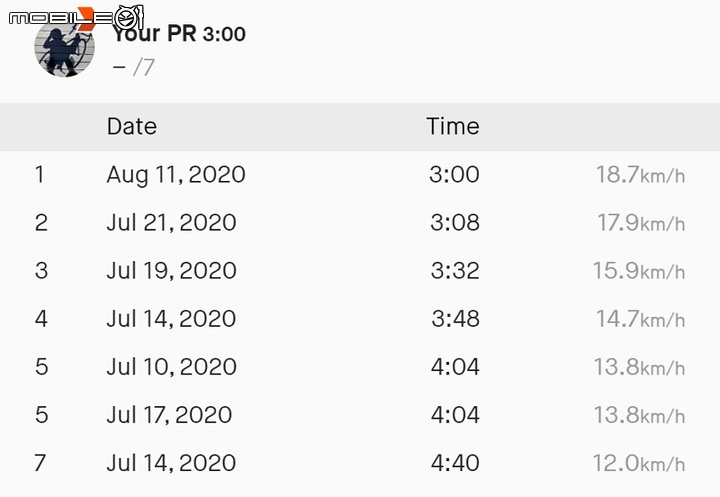This screenshot has height=497, width=720.
Task: Select the 3:08 time entry
Action: (455, 223)
